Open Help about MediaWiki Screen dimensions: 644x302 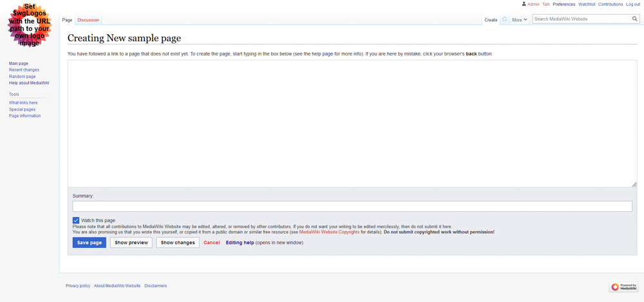(x=29, y=83)
